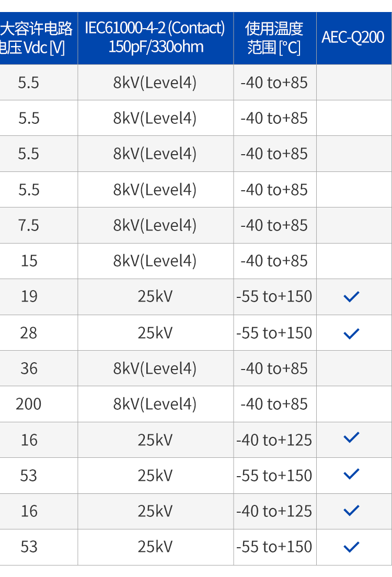Select the -40 to+85 cell in the 15 V row
The width and height of the screenshot is (392, 577).
tap(274, 261)
